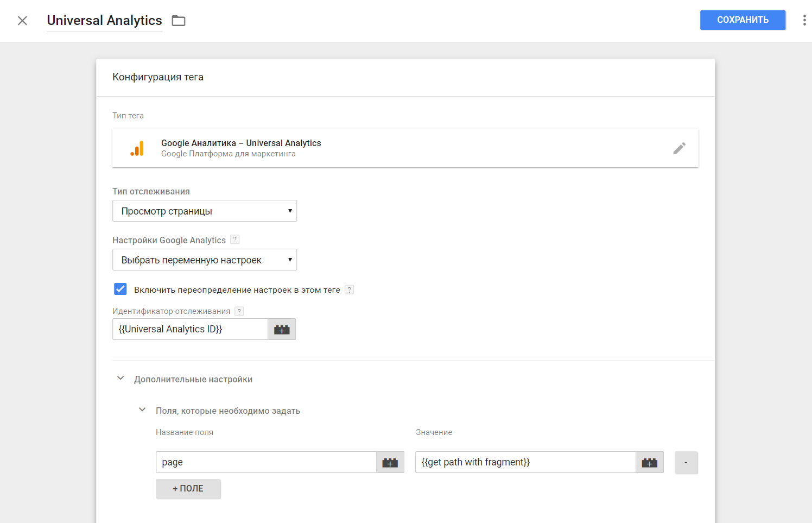Click the СОХРАНИТЬ button
The height and width of the screenshot is (523, 812).
(743, 20)
